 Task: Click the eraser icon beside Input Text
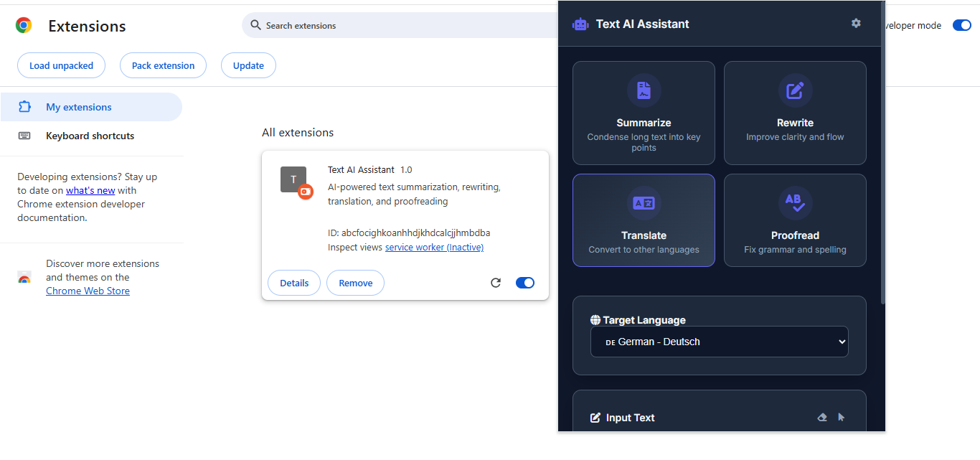822,417
